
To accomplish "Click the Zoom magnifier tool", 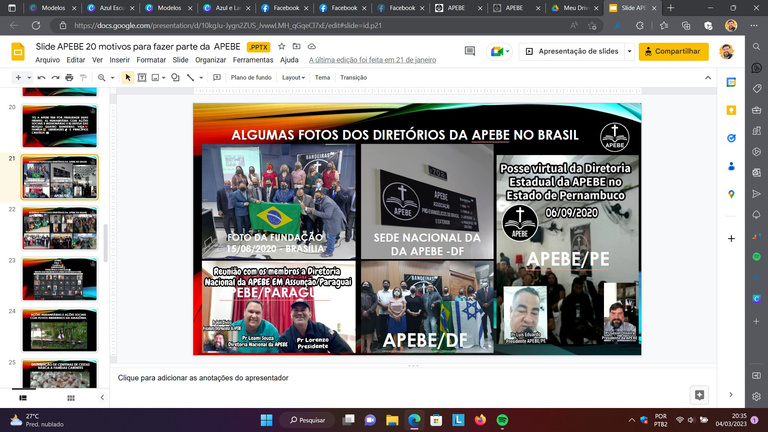I will [x=101, y=77].
